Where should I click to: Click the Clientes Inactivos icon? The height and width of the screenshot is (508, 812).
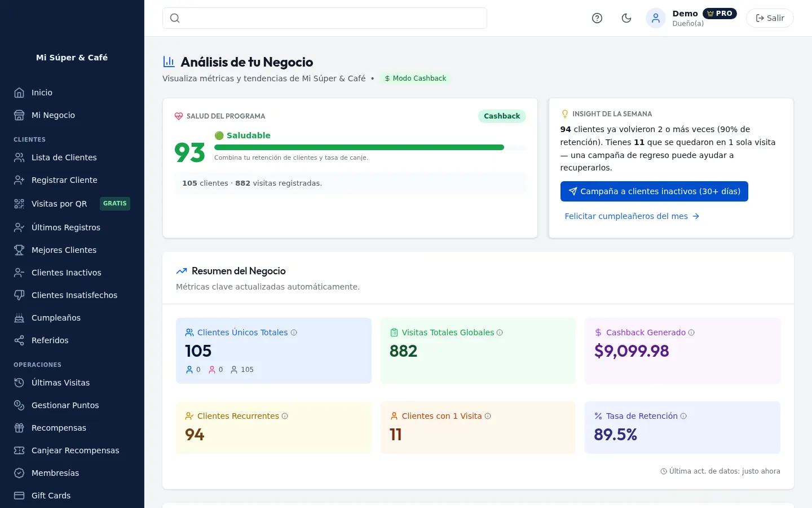click(x=19, y=273)
